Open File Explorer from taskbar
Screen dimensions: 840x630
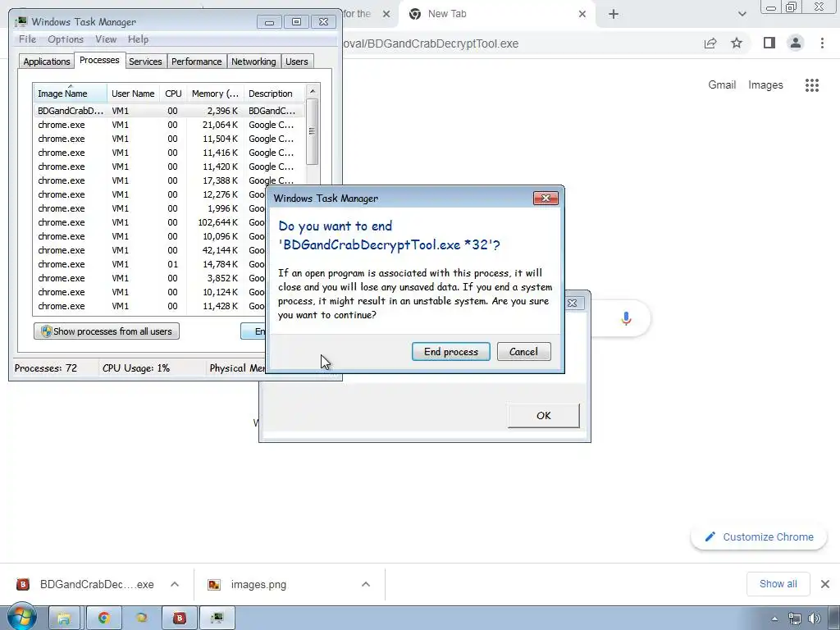tap(64, 619)
